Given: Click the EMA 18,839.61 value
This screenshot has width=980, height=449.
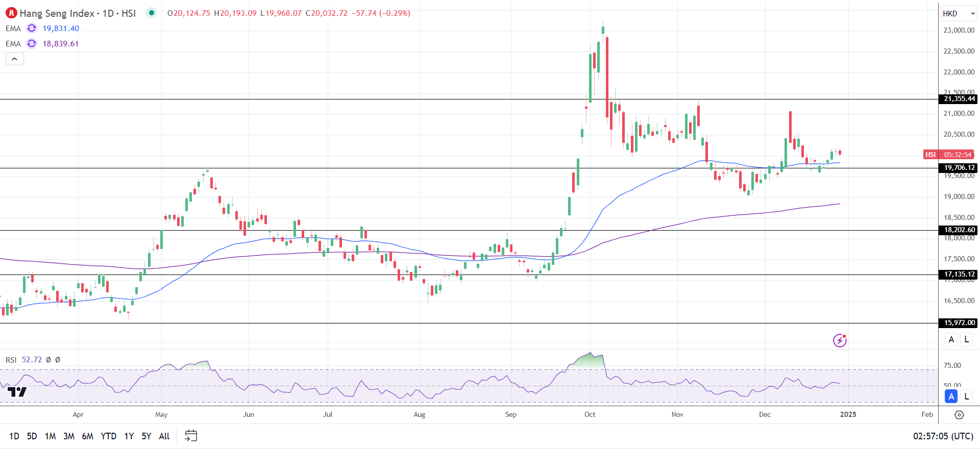Looking at the screenshot, I should 61,44.
